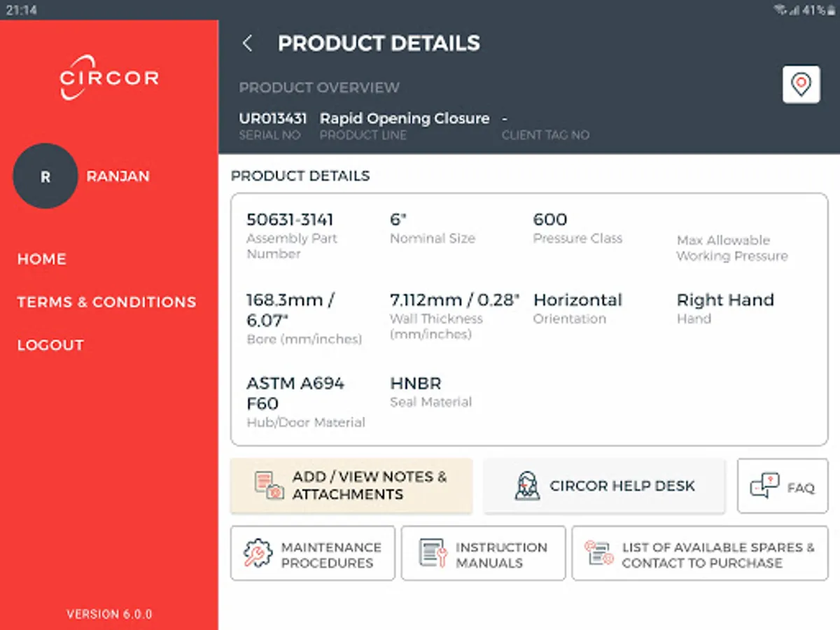Go to HOME in the sidebar

click(42, 259)
